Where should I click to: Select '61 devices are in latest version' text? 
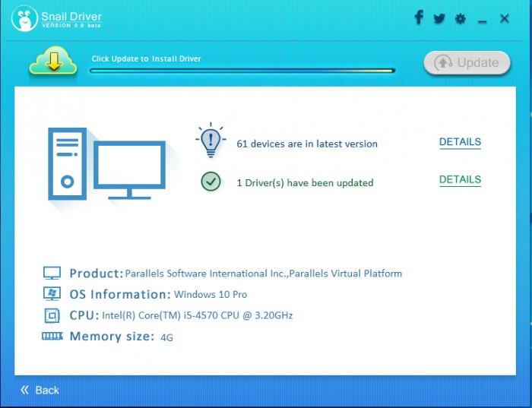click(x=307, y=144)
